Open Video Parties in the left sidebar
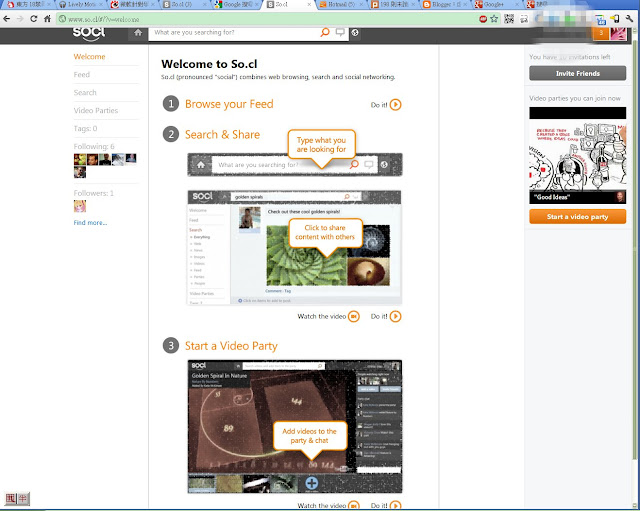 point(96,111)
